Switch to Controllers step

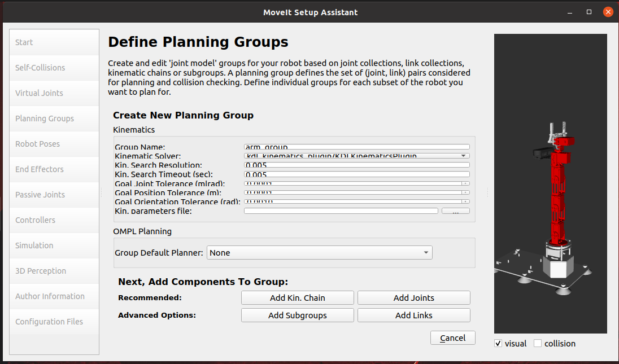coord(54,220)
